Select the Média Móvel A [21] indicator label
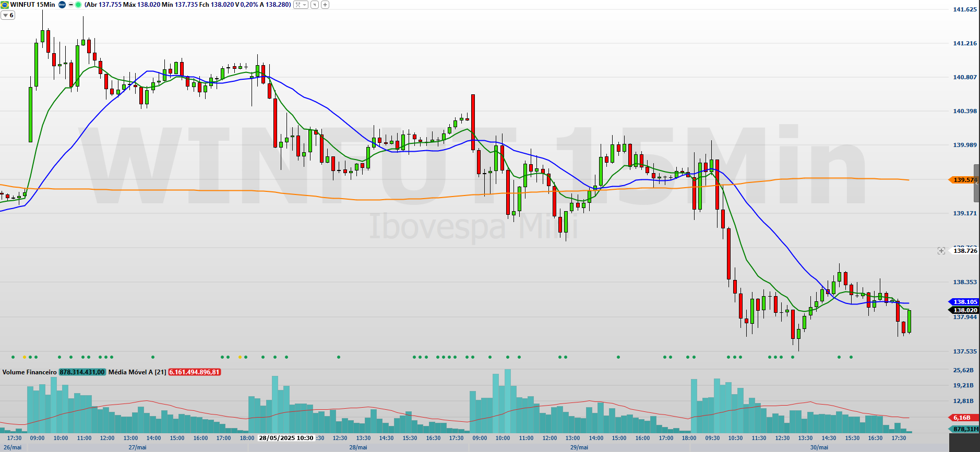 137,372
